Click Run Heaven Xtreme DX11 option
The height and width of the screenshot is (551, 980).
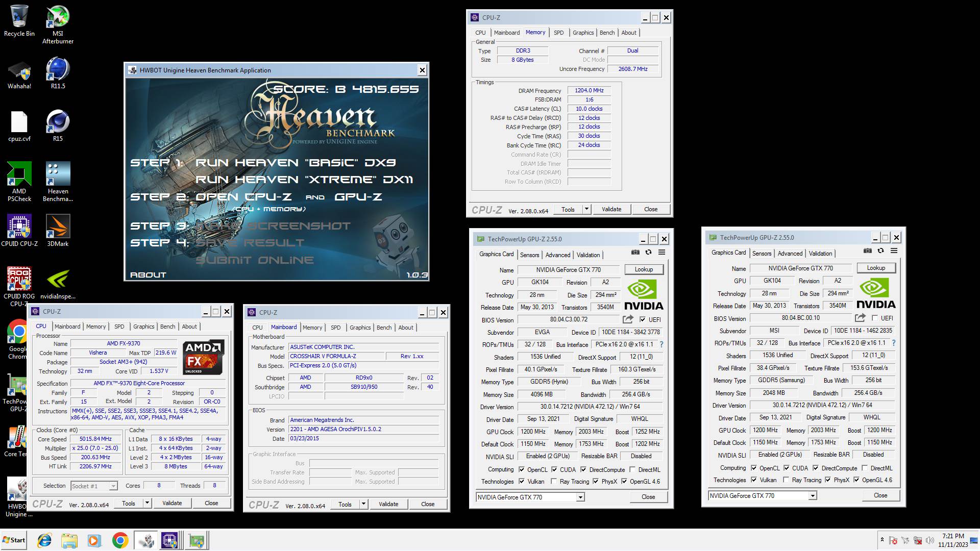click(x=304, y=180)
